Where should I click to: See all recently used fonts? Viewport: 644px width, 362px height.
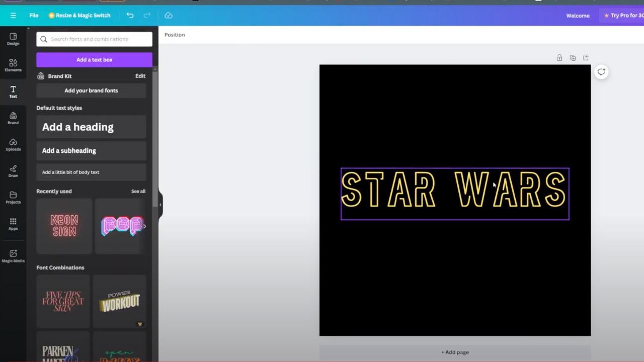point(138,191)
